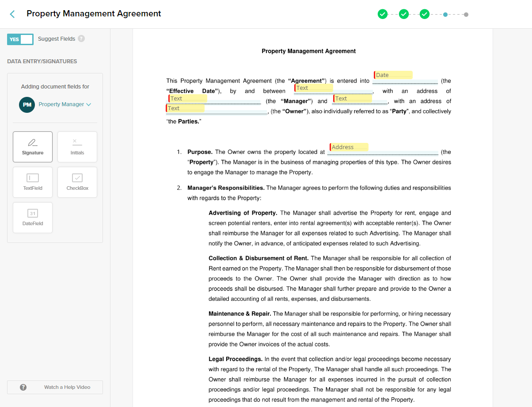The height and width of the screenshot is (407, 532).
Task: Click the Property Management Agreement title bar
Action: click(94, 14)
